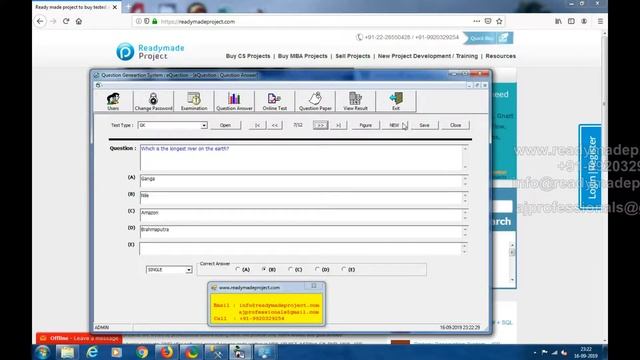The image size is (640, 360).
Task: Click the Figure button
Action: pyautogui.click(x=365, y=125)
